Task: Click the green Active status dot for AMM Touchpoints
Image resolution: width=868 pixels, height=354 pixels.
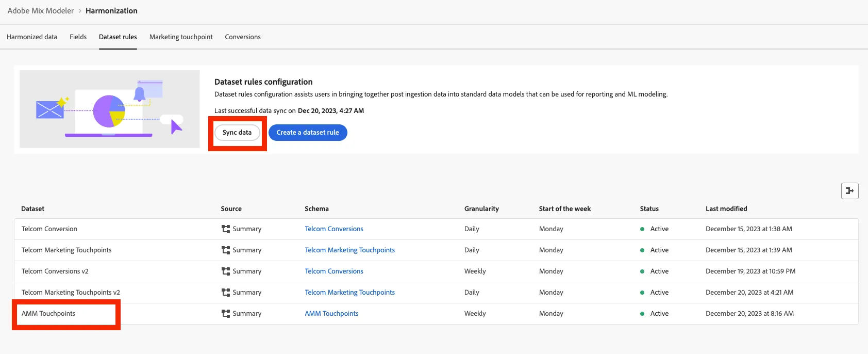Action: point(642,314)
